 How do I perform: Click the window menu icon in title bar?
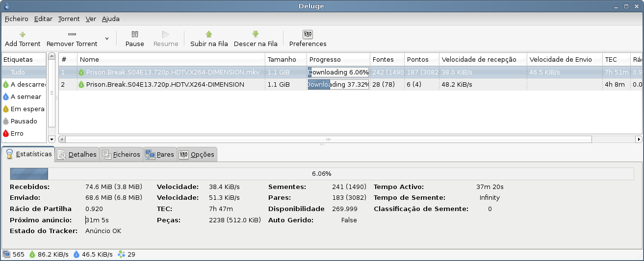(x=6, y=6)
